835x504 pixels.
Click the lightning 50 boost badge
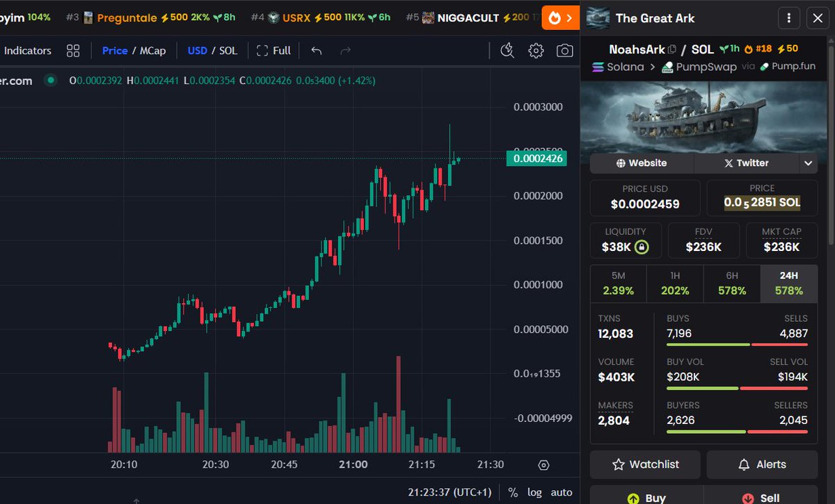787,49
